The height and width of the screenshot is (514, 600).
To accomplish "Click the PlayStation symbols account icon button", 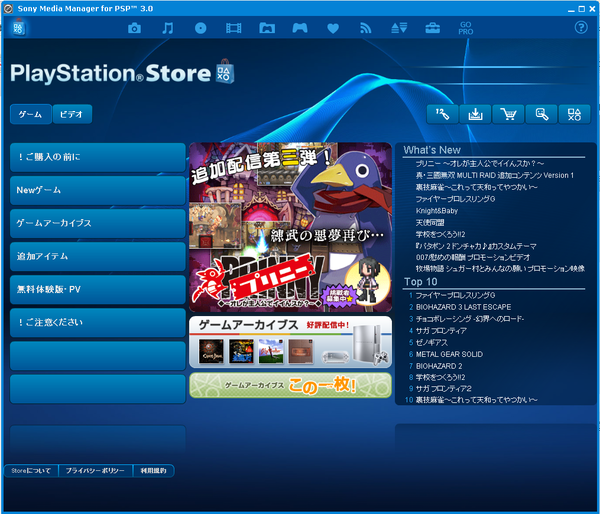I will pos(574,114).
